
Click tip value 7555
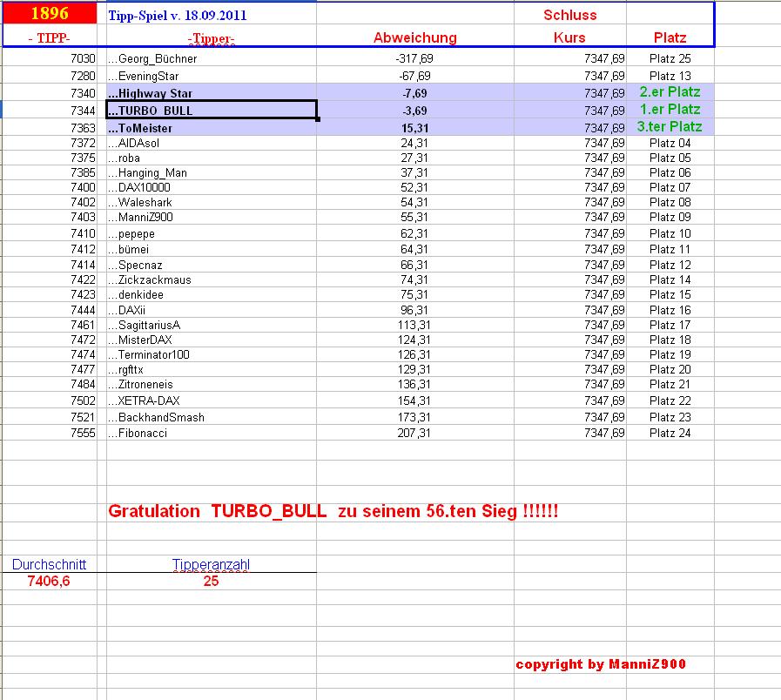(x=83, y=433)
